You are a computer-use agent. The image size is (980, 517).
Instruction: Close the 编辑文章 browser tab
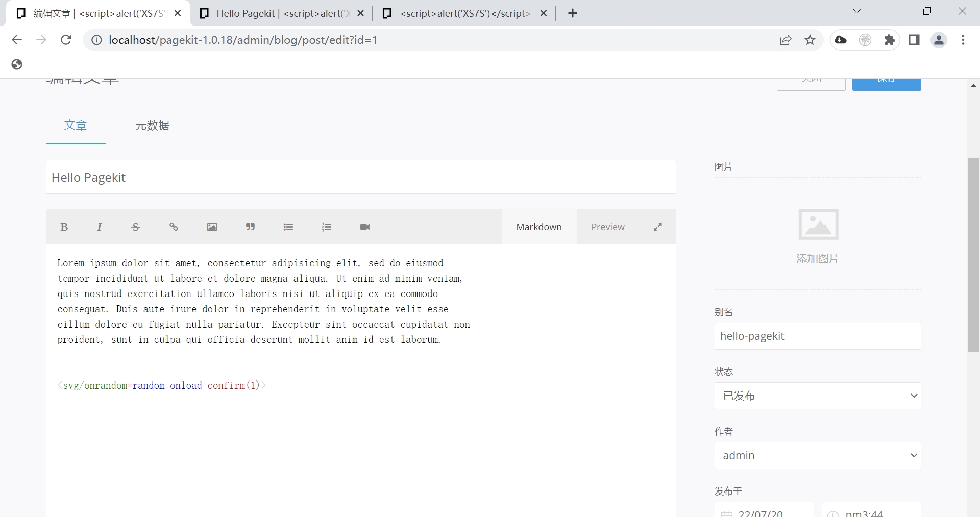point(178,13)
